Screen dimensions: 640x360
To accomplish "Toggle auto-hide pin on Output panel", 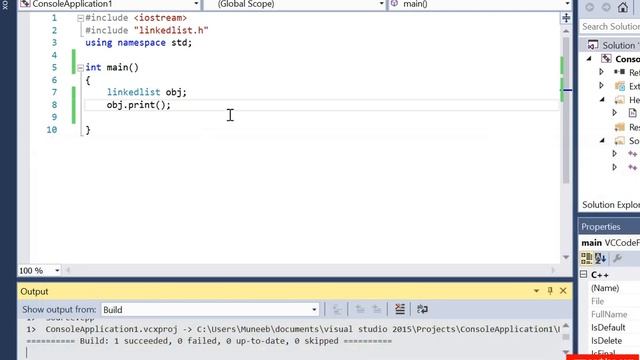I will 550,291.
